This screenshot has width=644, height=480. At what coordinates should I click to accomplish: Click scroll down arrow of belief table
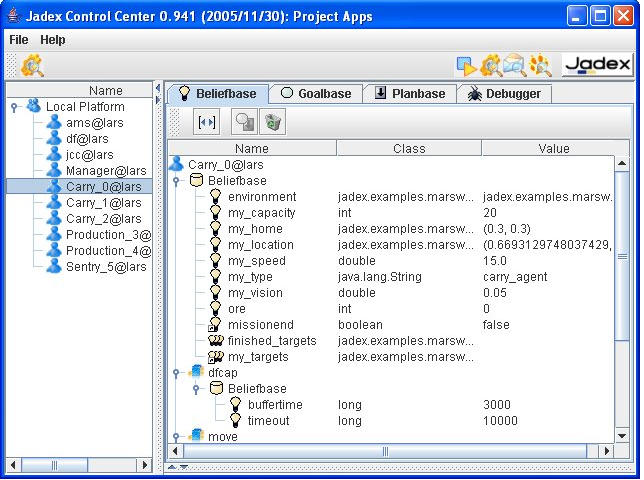point(622,436)
